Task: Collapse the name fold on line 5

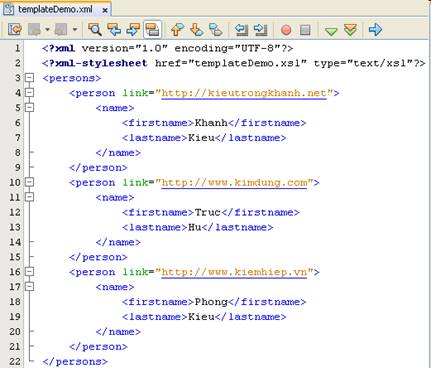Action: tap(30, 107)
